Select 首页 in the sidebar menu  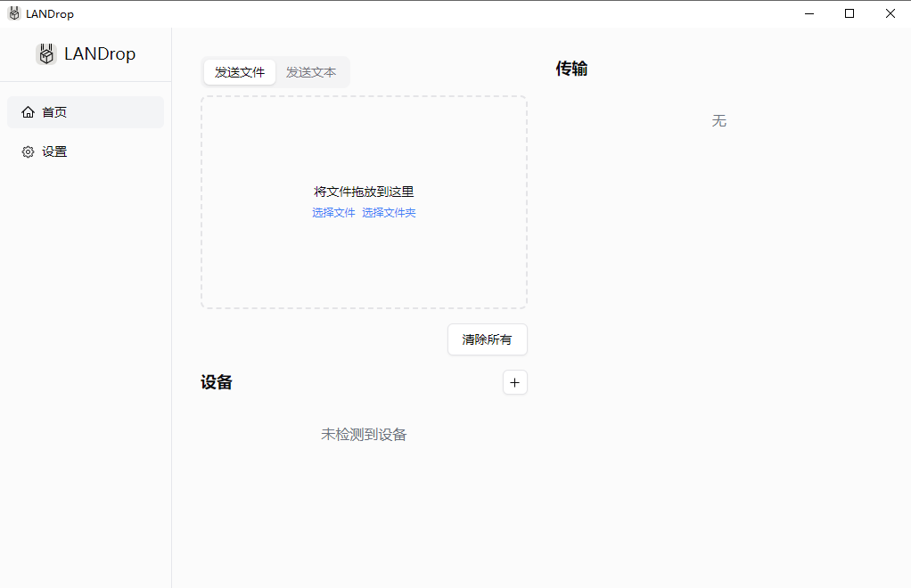[53, 111]
